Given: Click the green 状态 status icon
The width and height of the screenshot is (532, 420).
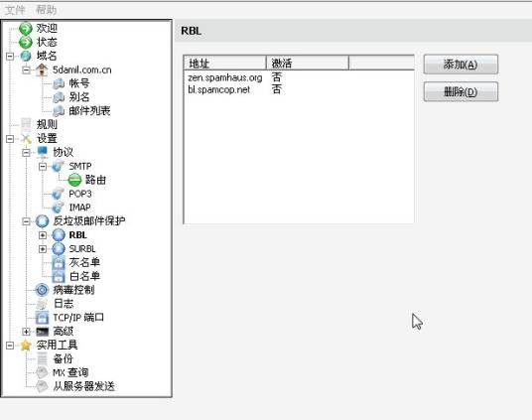Looking at the screenshot, I should pos(26,42).
